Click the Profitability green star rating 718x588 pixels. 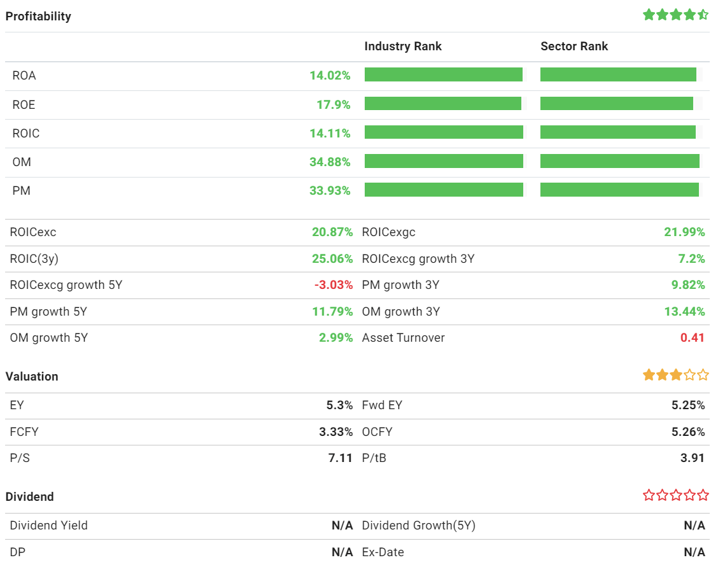tap(675, 15)
